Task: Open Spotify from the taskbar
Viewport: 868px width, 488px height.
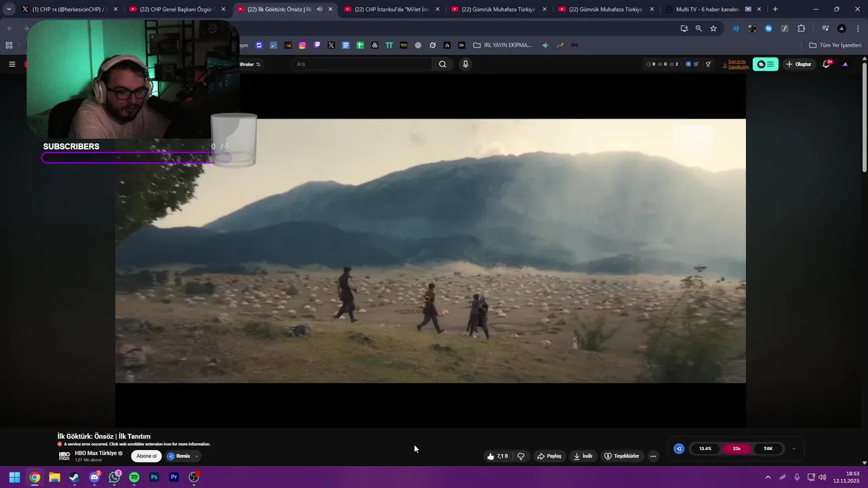Action: [134, 477]
